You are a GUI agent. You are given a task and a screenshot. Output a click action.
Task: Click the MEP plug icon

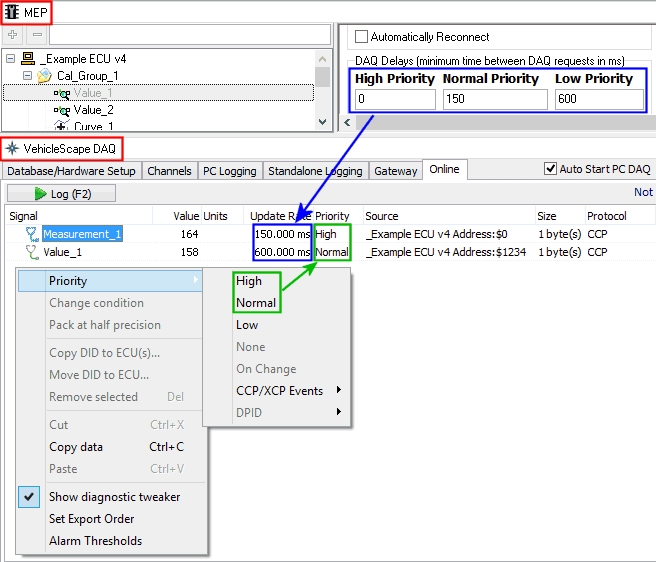pos(12,10)
